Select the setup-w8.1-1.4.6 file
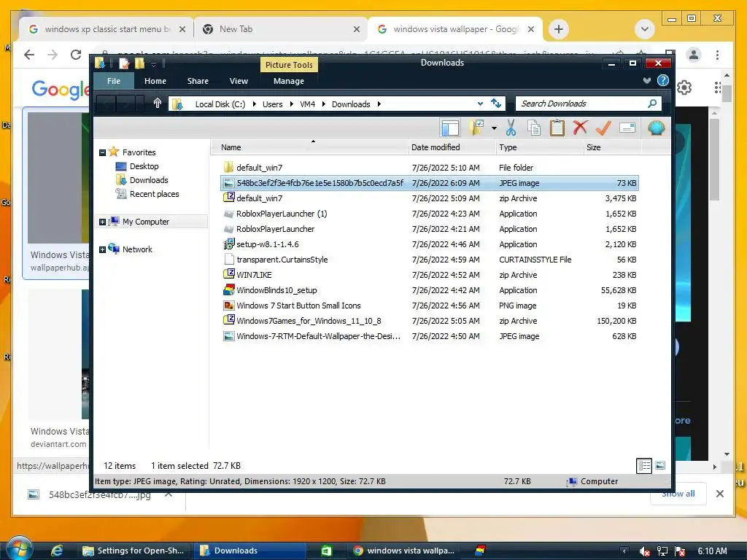This screenshot has height=560, width=747. [429, 244]
